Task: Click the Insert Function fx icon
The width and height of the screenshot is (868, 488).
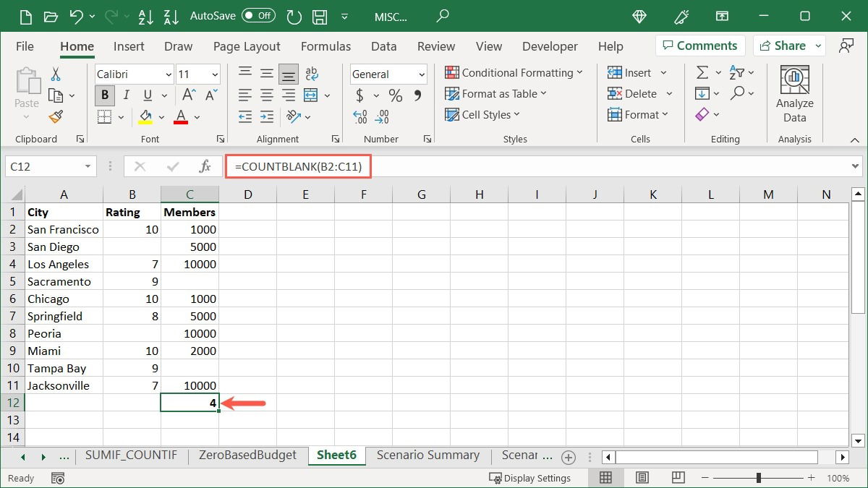Action: [205, 167]
